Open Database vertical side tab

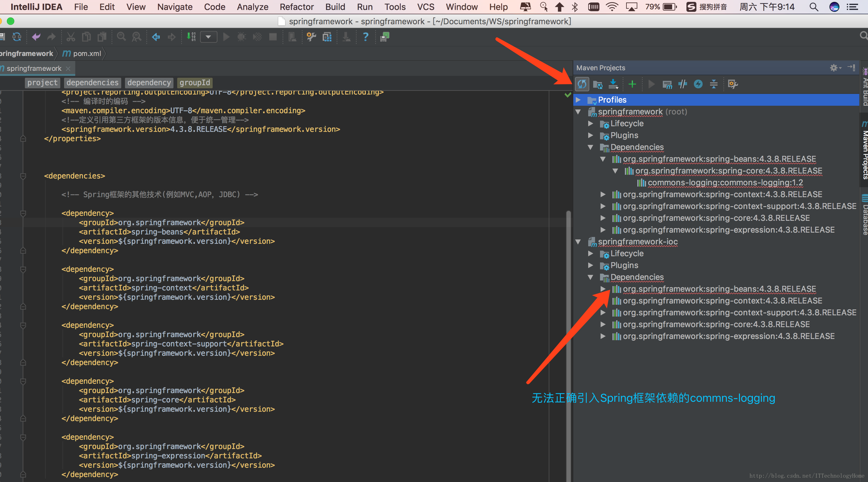pos(865,214)
